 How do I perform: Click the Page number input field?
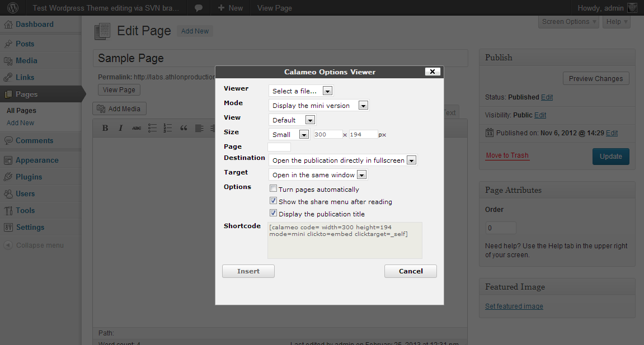(279, 147)
